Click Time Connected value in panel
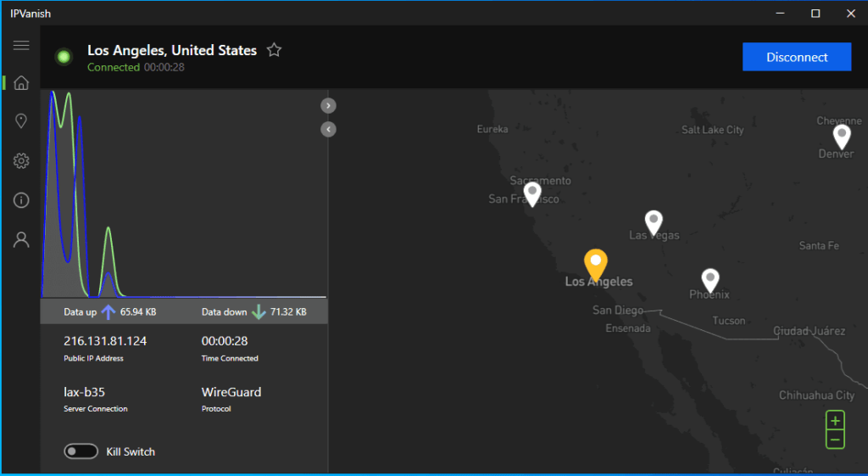868x476 pixels. pyautogui.click(x=225, y=341)
